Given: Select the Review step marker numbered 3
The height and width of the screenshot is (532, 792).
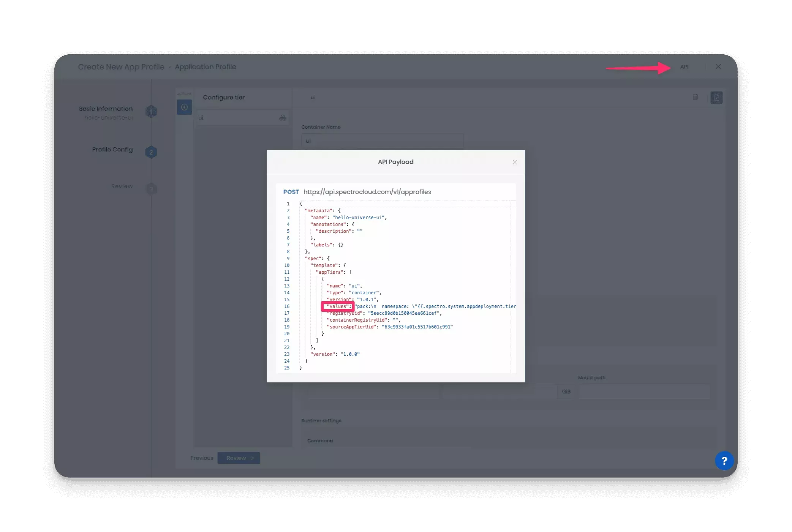Looking at the screenshot, I should click(x=152, y=188).
